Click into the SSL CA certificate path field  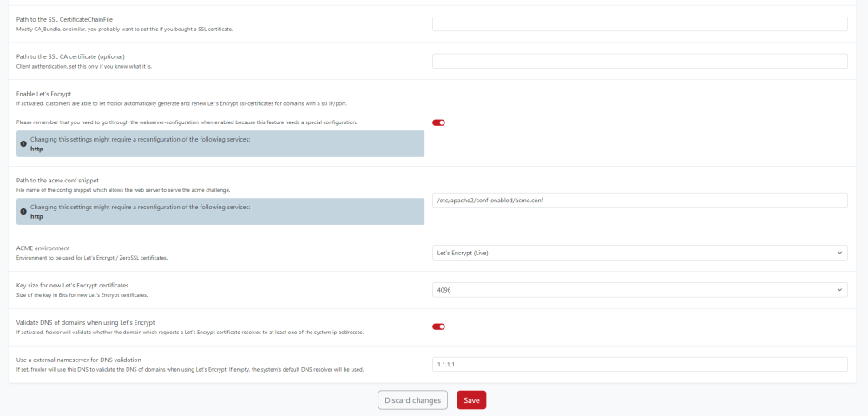coord(640,61)
